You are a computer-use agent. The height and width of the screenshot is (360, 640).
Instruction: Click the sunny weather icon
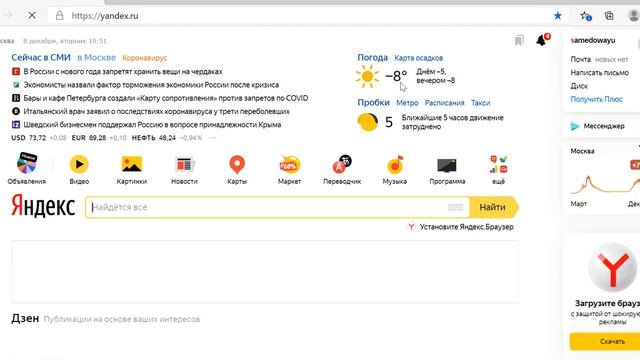(x=367, y=76)
